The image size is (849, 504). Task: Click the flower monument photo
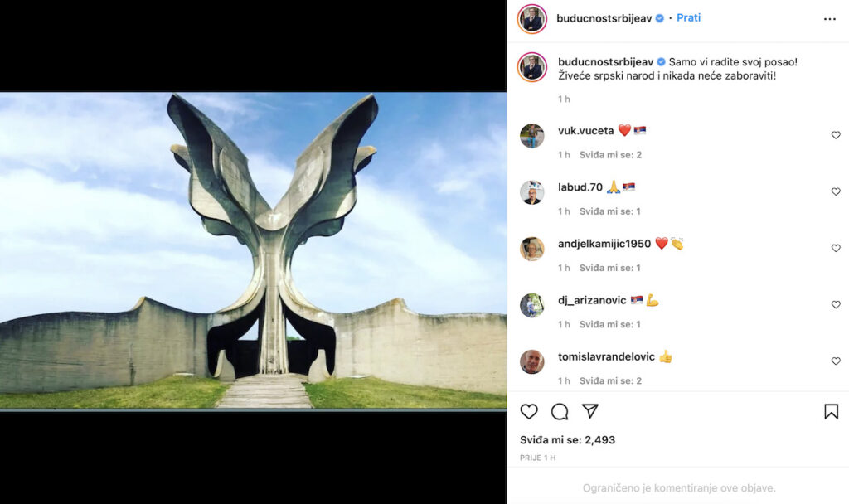point(254,251)
